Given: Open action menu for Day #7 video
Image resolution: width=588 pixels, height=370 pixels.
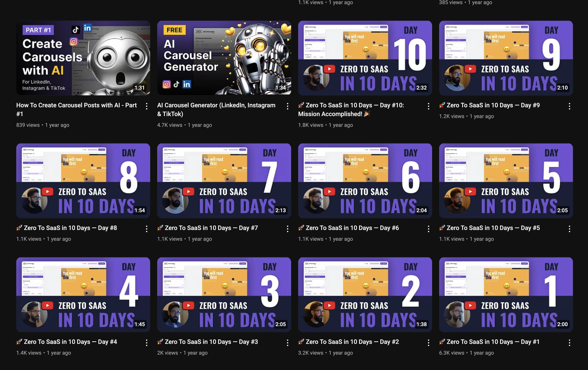Looking at the screenshot, I should tap(287, 229).
